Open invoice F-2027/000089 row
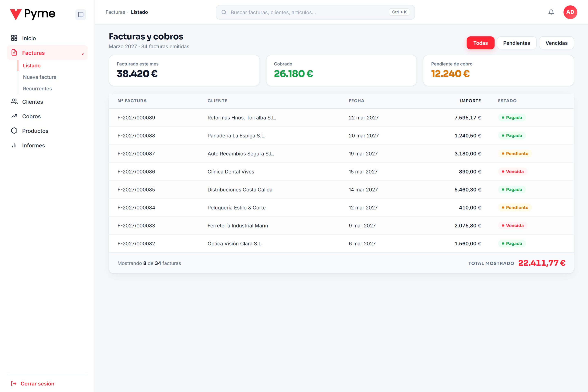This screenshot has width=588, height=392. click(341, 118)
